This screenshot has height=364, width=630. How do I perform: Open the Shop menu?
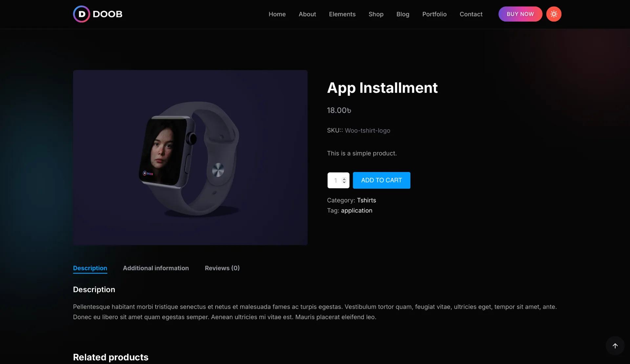point(376,14)
